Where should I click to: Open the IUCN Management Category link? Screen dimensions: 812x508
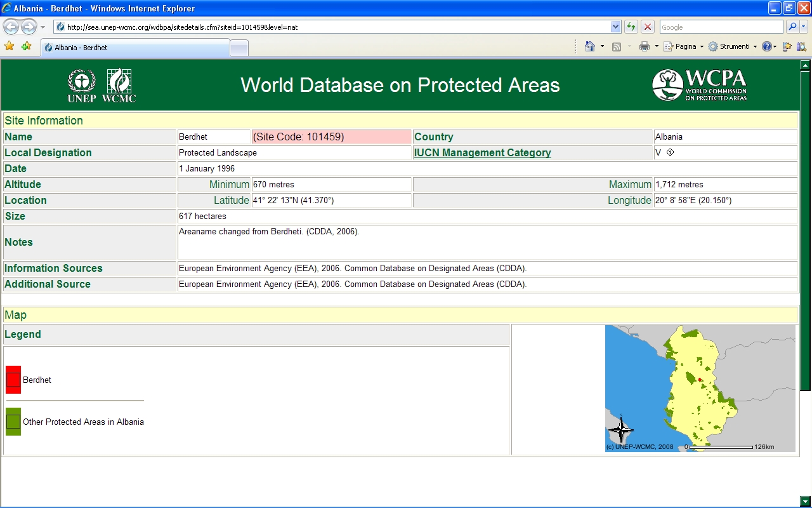(482, 152)
